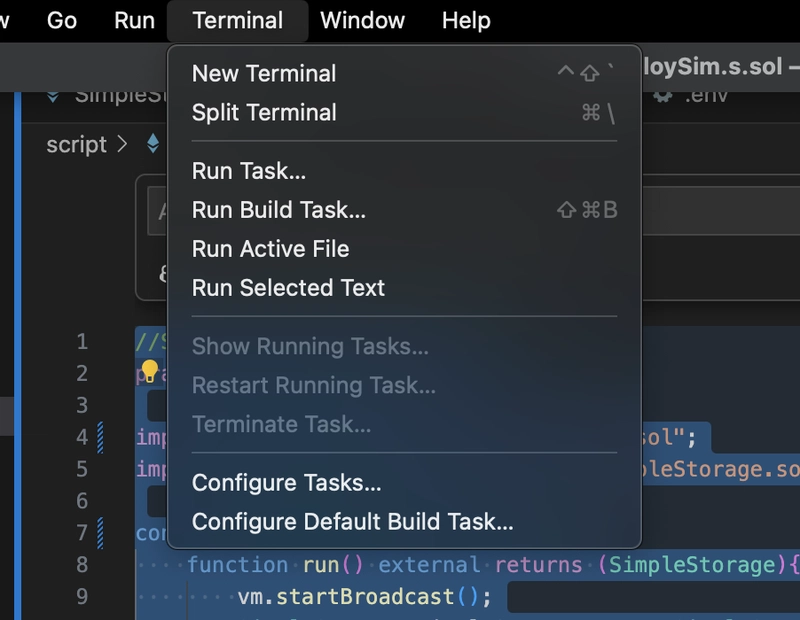Select Configure Tasks...

(404, 482)
